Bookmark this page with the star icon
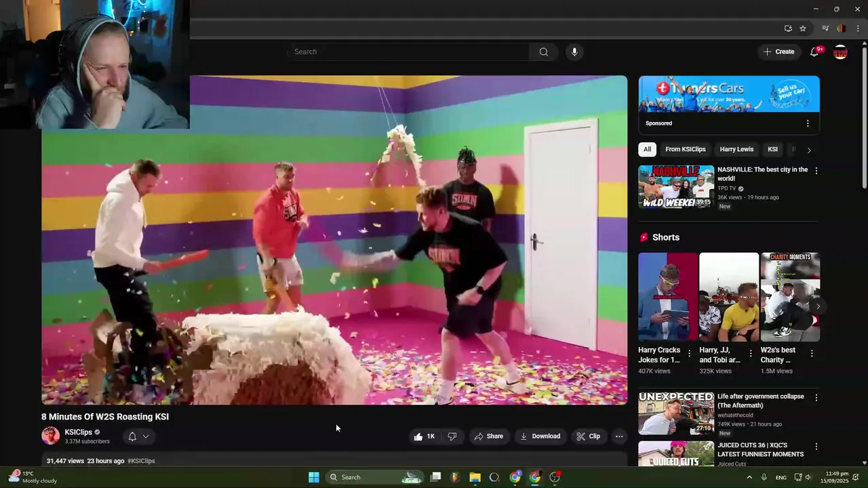Image resolution: width=868 pixels, height=488 pixels. pyautogui.click(x=803, y=28)
